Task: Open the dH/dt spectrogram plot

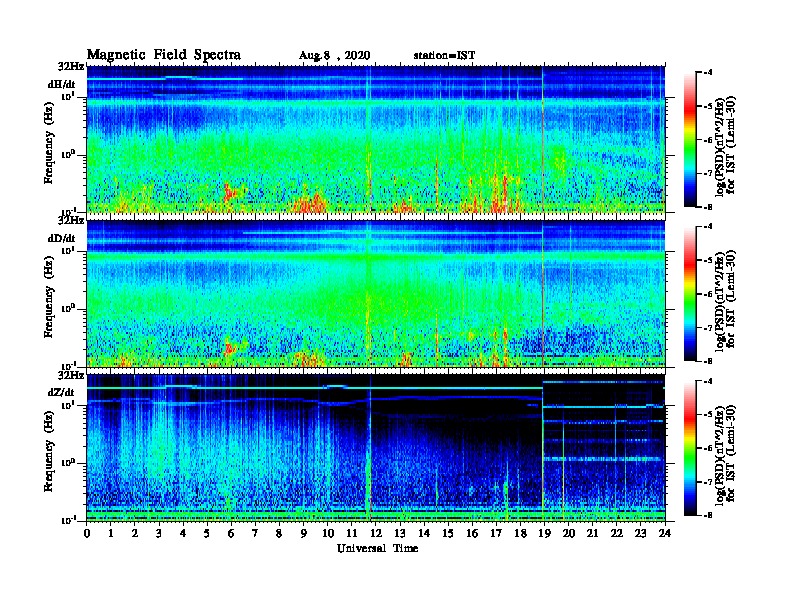Action: pyautogui.click(x=376, y=139)
